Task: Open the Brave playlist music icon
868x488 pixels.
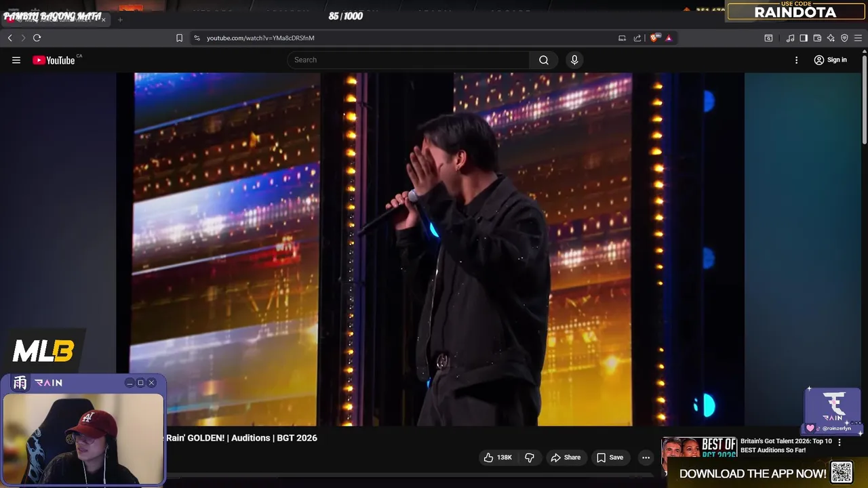Action: [x=790, y=38]
